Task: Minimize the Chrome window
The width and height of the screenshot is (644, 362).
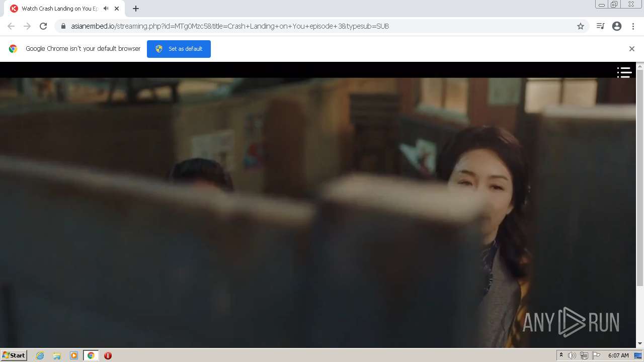Action: 601,5
